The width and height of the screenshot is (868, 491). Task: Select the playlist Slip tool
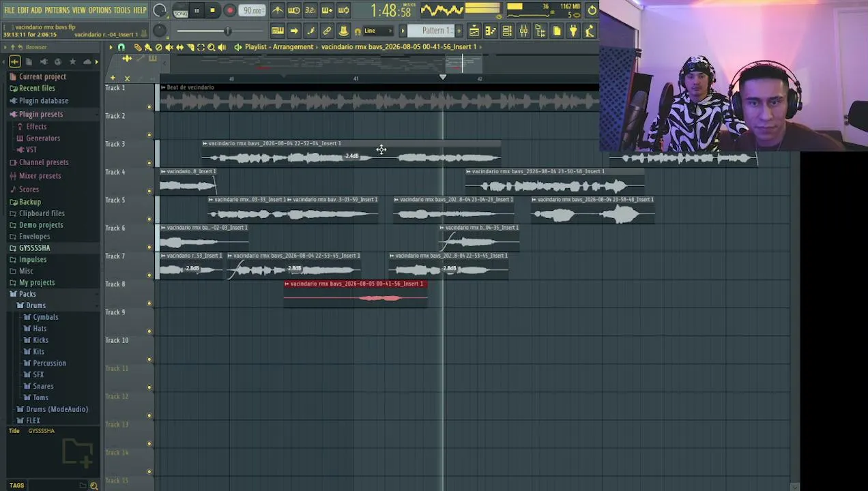pos(179,47)
